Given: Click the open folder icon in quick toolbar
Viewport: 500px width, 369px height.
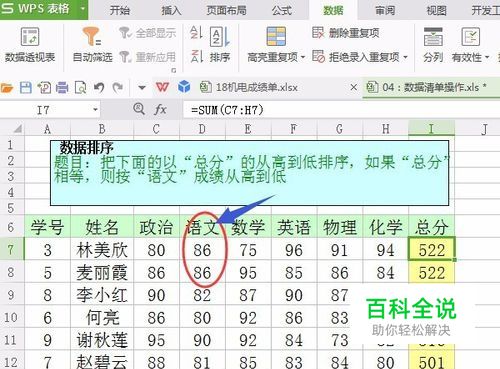Looking at the screenshot, I should (7, 88).
